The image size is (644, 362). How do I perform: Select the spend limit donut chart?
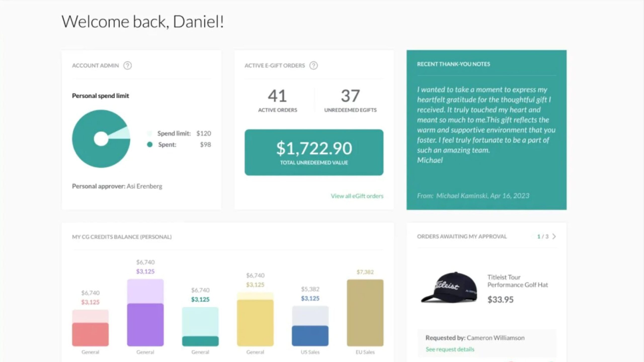[x=101, y=139]
